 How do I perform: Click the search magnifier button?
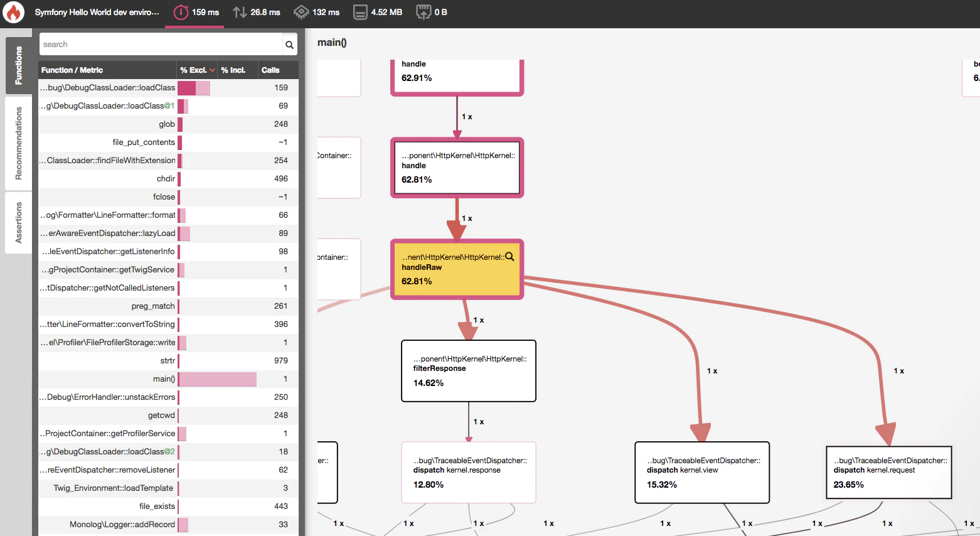(289, 45)
